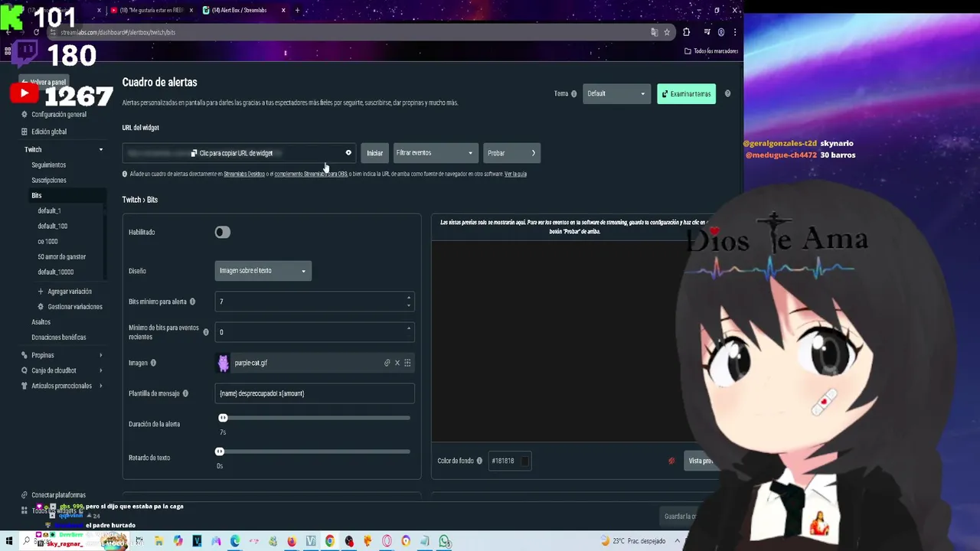Screen dimensions: 980x551
Task: Click the info icon beside Plantilla de mensaje
Action: tap(185, 393)
